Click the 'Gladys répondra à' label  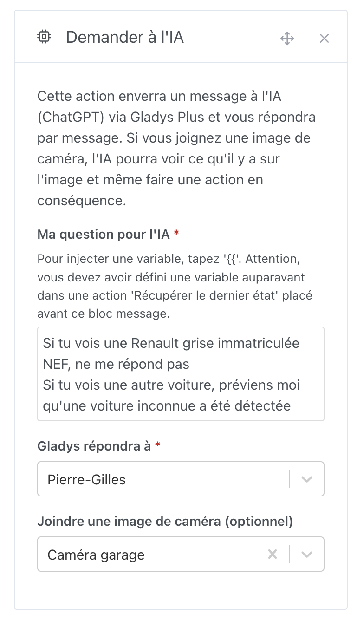[x=94, y=446]
